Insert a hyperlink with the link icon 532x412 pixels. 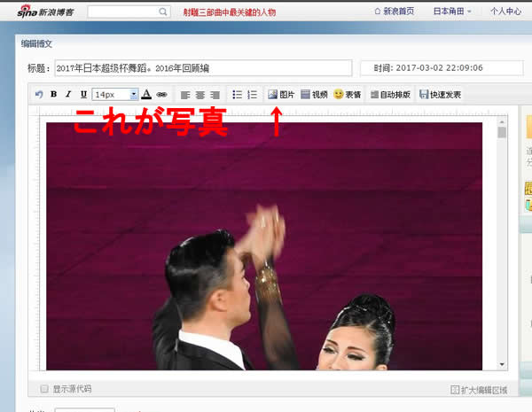161,94
